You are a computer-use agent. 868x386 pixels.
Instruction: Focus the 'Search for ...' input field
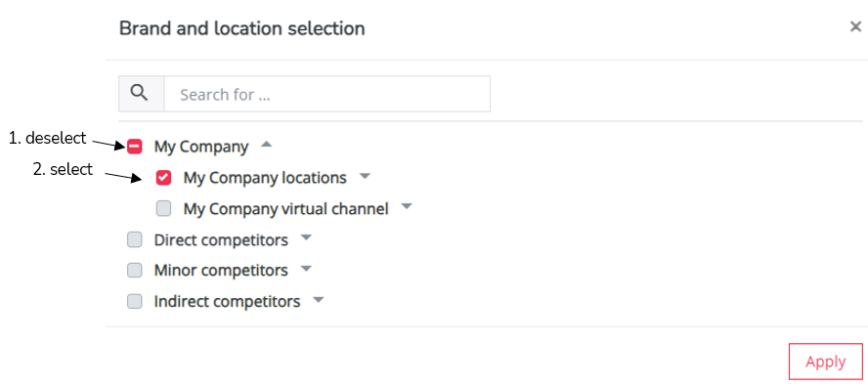click(326, 94)
